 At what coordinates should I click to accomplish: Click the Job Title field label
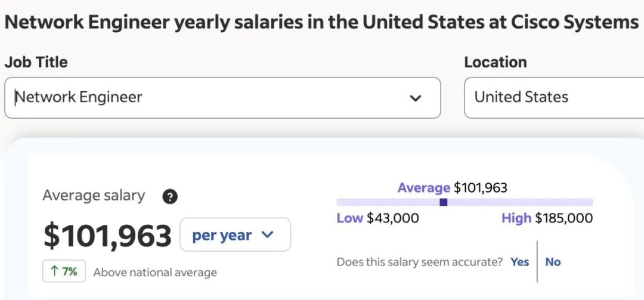point(36,62)
